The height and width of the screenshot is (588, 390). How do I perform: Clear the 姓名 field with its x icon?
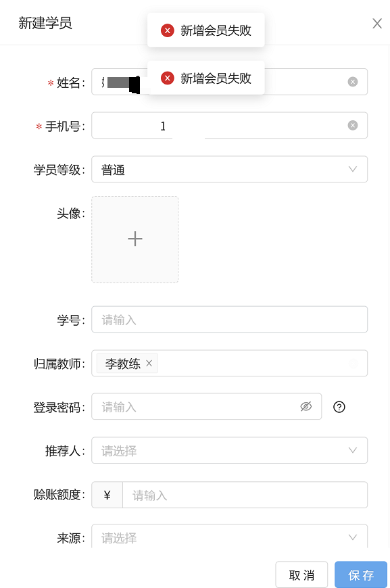point(352,81)
